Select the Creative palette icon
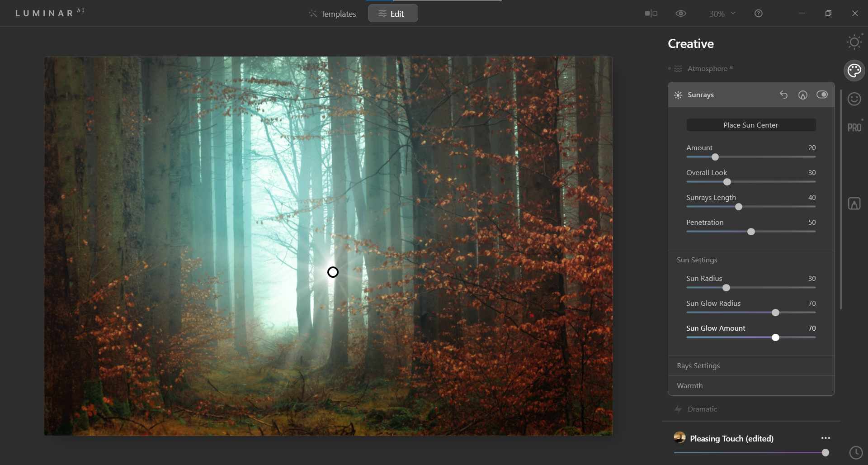 pos(854,71)
